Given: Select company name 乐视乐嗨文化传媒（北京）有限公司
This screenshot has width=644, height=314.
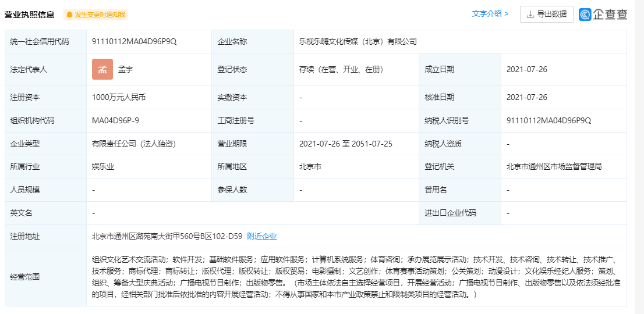Looking at the screenshot, I should pyautogui.click(x=358, y=41).
